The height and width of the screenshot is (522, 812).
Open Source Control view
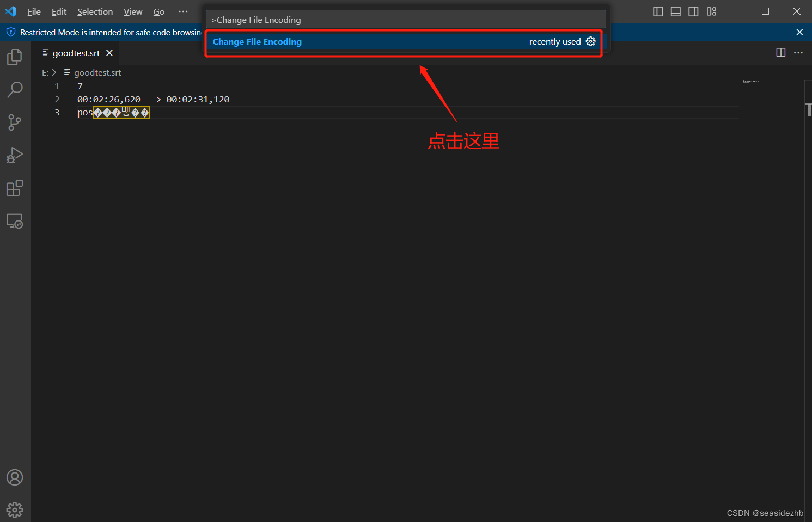[x=15, y=122]
